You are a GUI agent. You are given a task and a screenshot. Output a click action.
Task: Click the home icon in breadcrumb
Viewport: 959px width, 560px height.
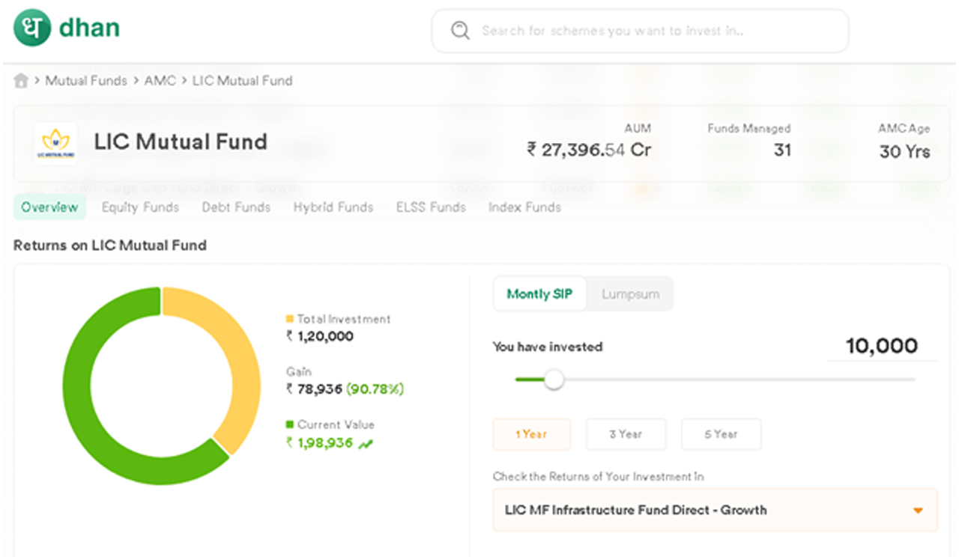pos(22,80)
